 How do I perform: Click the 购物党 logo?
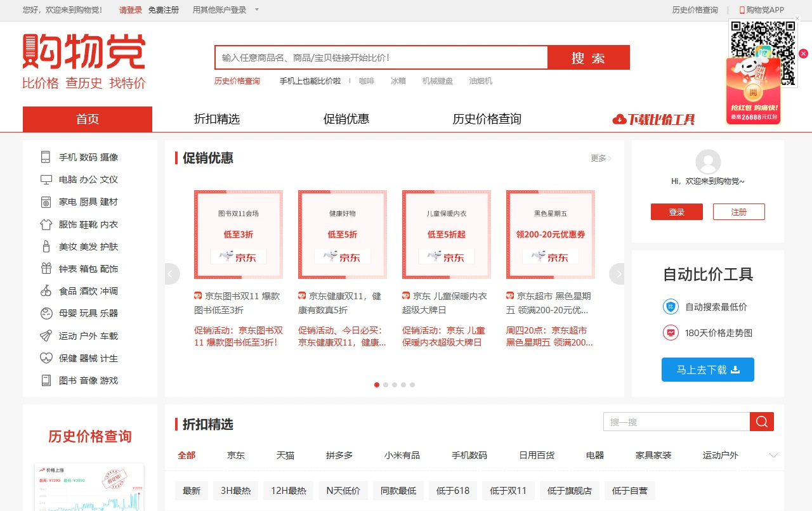(84, 61)
